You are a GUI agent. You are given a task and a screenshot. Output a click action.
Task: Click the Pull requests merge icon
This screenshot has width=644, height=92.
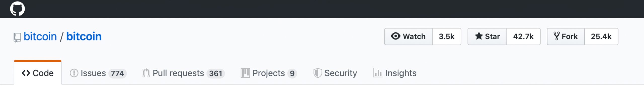point(146,73)
